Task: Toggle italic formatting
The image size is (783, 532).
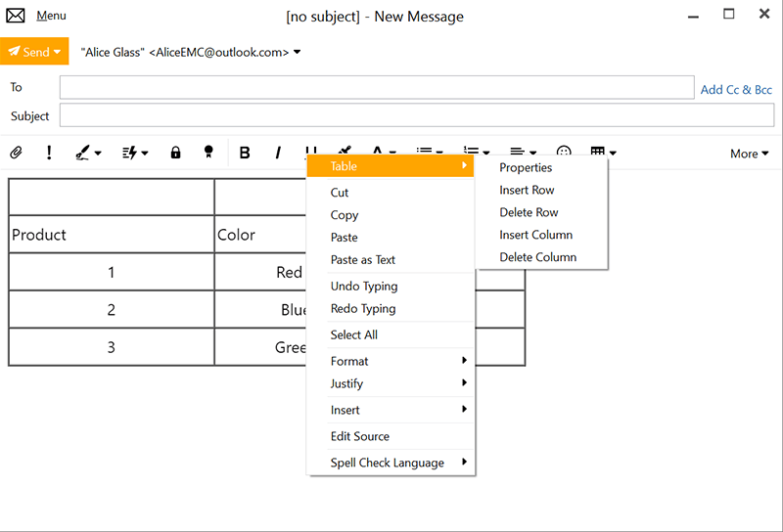Action: 278,153
